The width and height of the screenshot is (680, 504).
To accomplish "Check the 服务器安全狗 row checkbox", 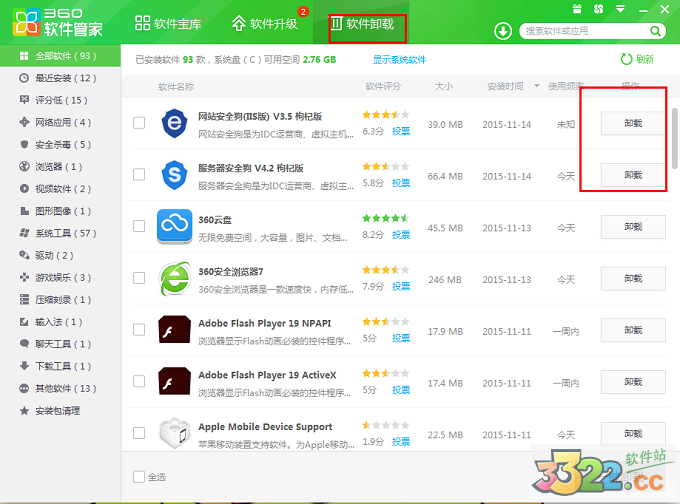I will (x=139, y=174).
